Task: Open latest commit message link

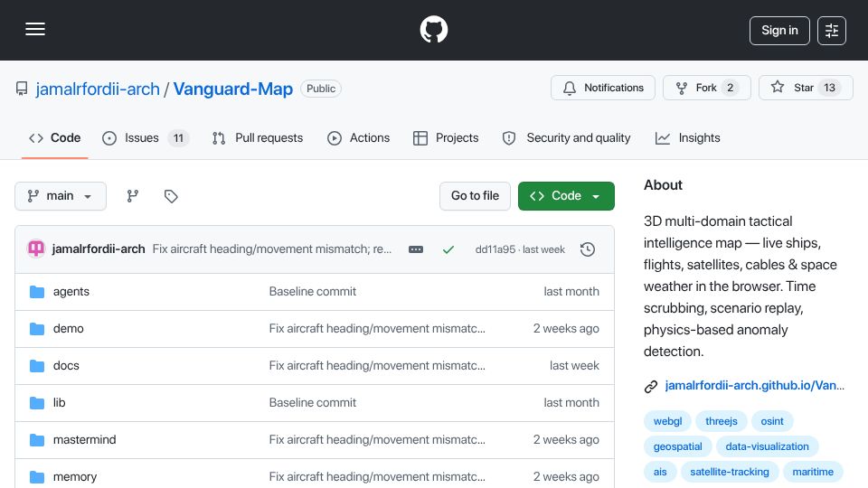Action: tap(272, 249)
